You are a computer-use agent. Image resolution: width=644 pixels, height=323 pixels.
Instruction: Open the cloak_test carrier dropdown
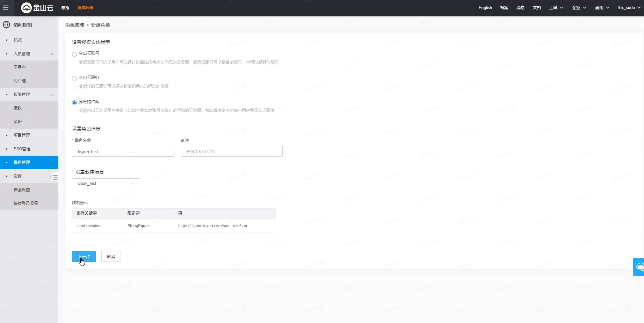(106, 183)
